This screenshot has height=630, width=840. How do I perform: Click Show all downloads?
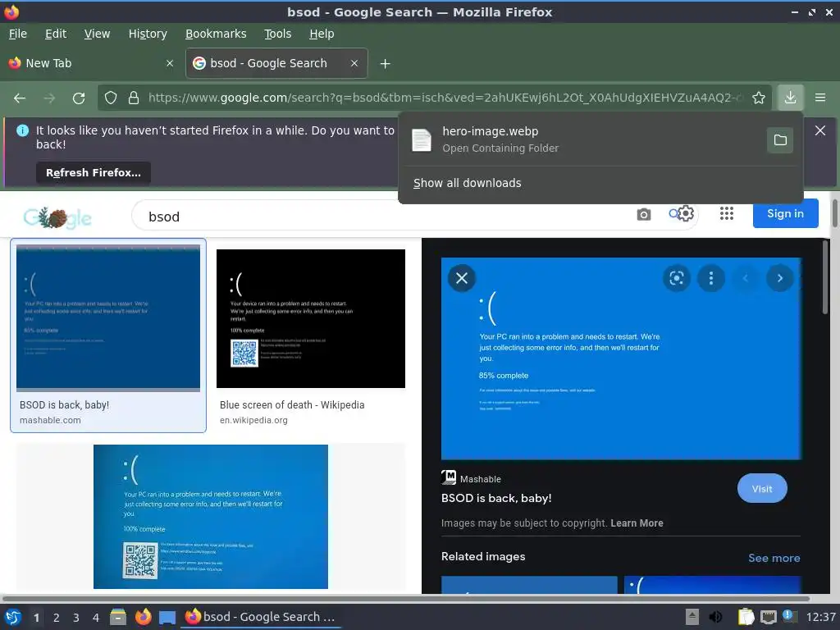click(x=467, y=183)
